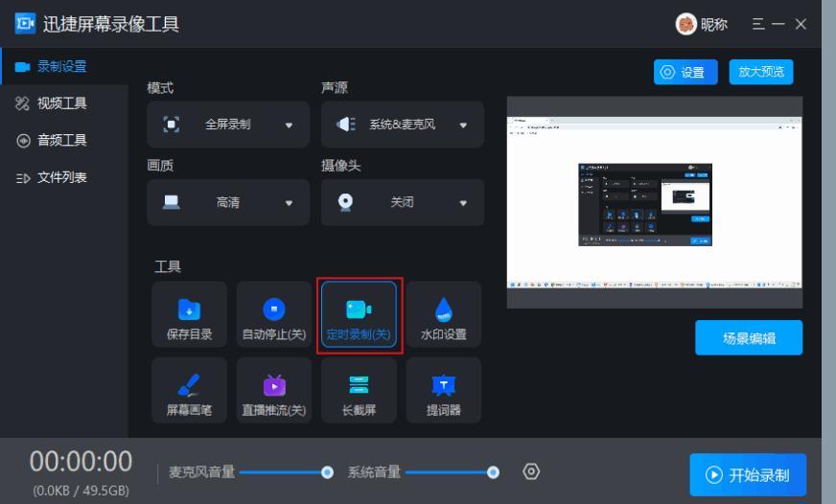Screen dimensions: 836x504
Task: Click the screen preview thumbnail
Action: pyautogui.click(x=654, y=201)
